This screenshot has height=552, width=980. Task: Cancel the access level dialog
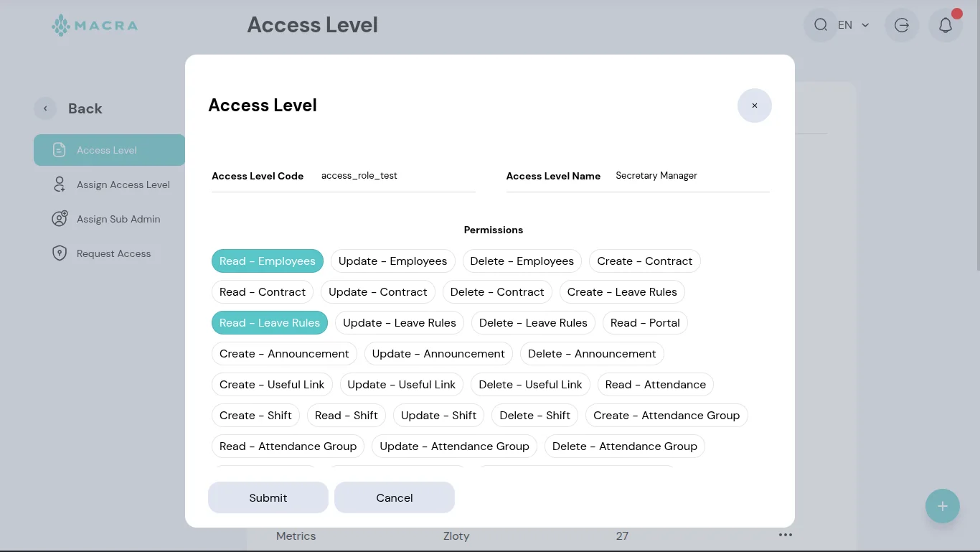point(394,497)
